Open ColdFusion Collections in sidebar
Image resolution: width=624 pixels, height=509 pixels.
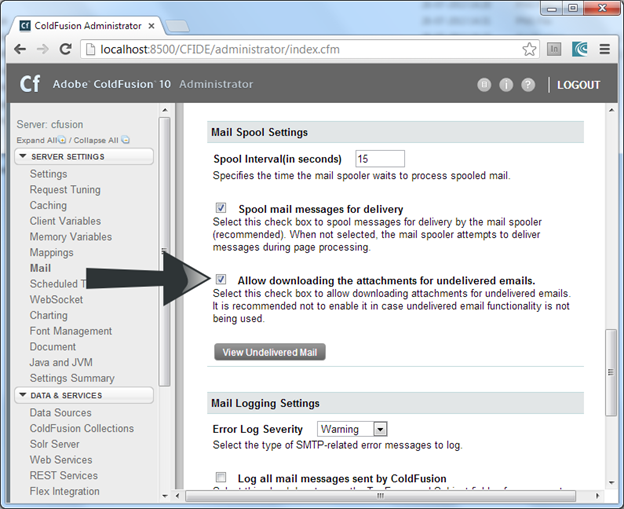82,428
